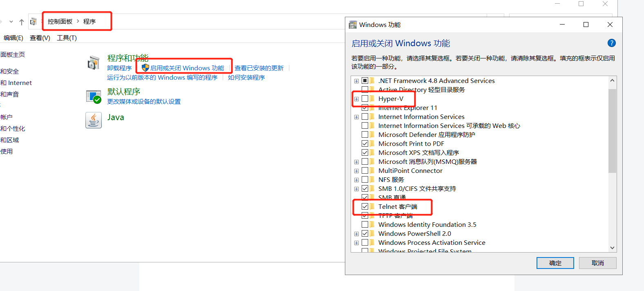The image size is (644, 291).
Task: Expand the Hyper-V tree node
Action: pos(356,99)
